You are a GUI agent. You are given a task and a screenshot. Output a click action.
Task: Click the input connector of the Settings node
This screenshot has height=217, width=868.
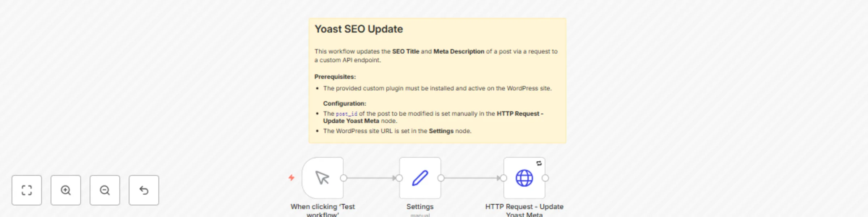399,178
